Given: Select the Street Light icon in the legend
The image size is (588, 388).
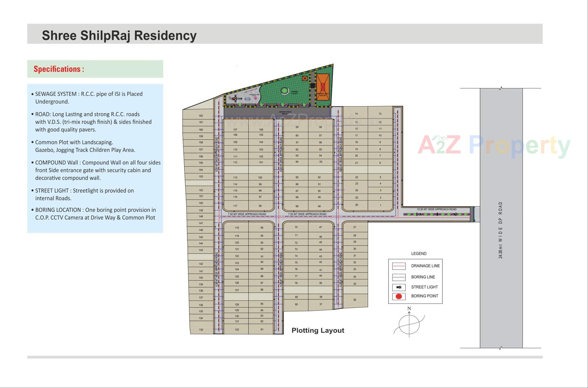Looking at the screenshot, I should [399, 287].
